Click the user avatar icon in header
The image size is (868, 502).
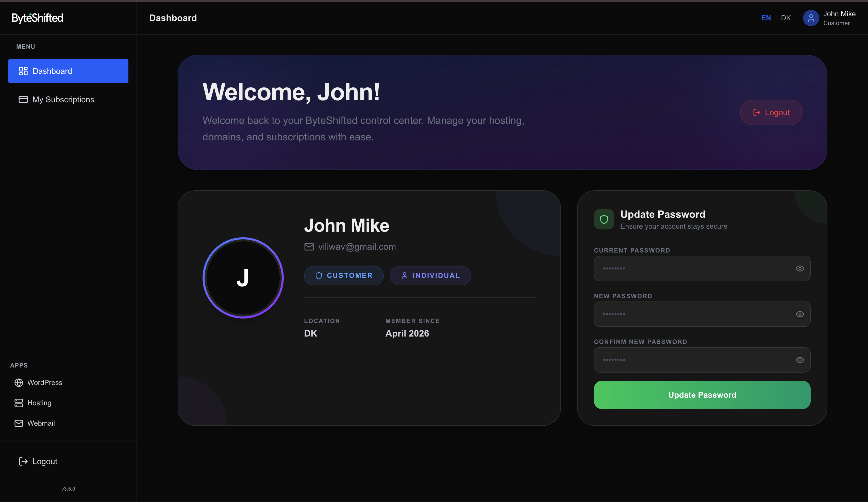pos(811,18)
